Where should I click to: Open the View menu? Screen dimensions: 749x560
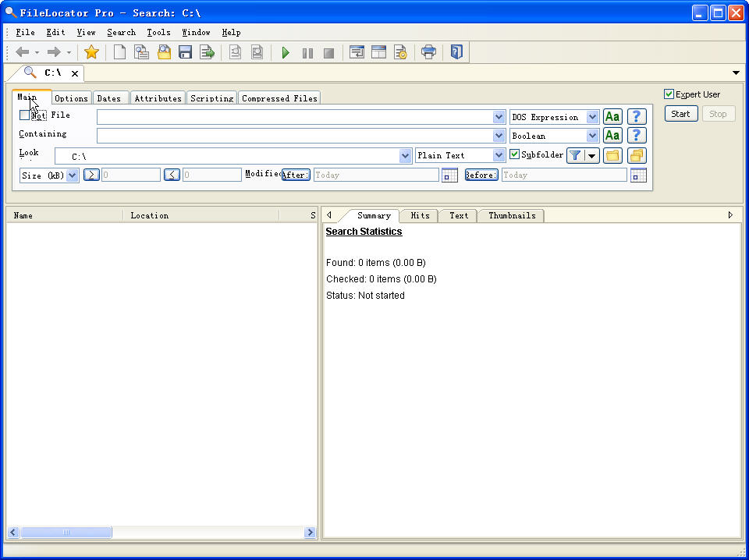coord(86,33)
